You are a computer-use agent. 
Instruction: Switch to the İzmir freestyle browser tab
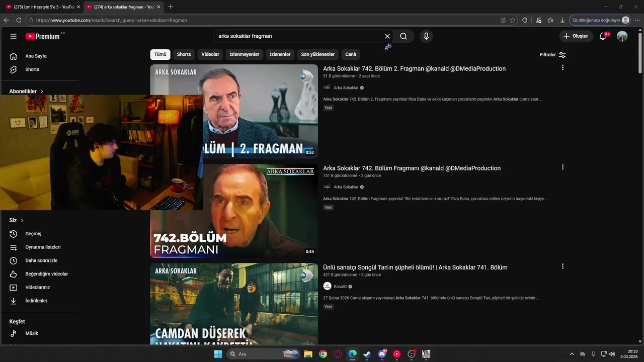coord(42,7)
